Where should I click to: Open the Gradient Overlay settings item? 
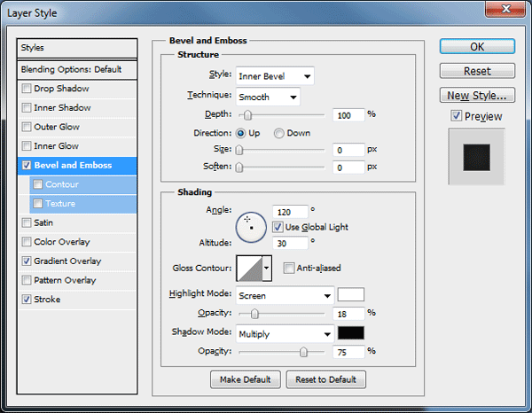pos(67,261)
